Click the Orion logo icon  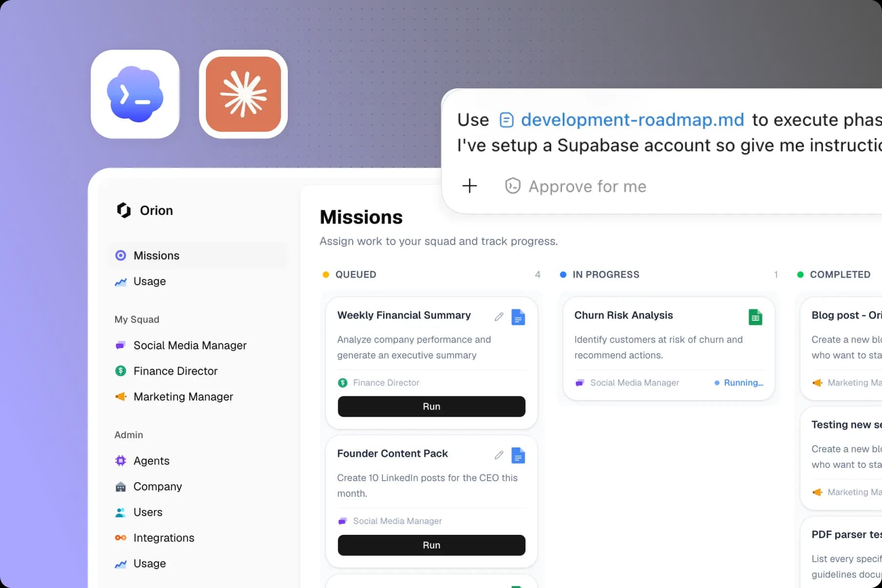(x=124, y=210)
